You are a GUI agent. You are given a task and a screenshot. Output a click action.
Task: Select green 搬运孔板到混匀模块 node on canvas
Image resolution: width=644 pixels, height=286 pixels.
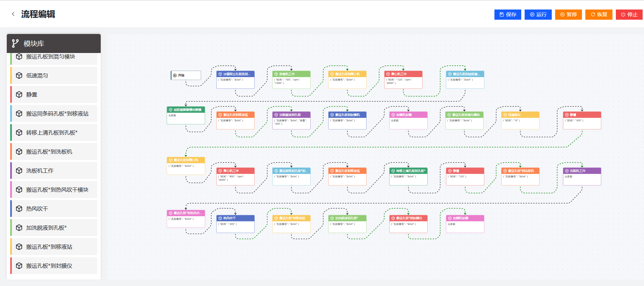(x=464, y=120)
